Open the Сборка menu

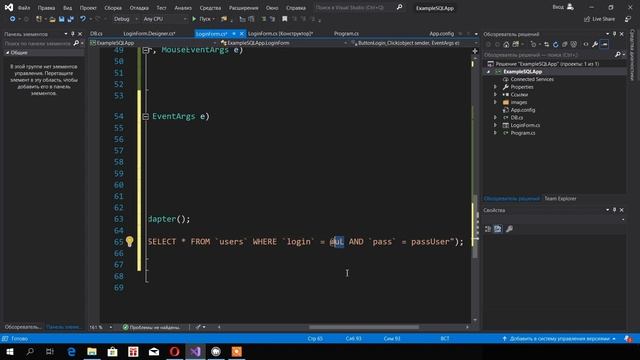coord(113,8)
